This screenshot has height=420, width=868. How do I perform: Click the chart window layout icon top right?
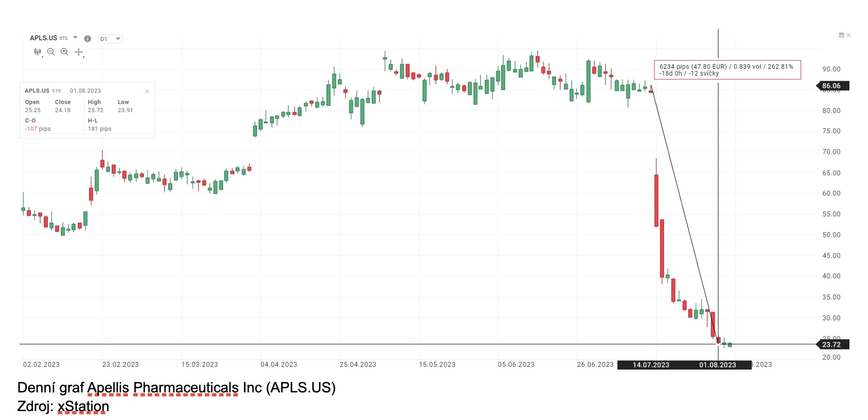point(841,35)
